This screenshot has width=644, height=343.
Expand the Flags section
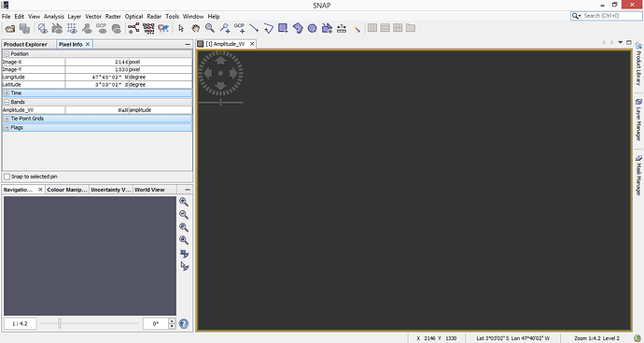[7, 127]
